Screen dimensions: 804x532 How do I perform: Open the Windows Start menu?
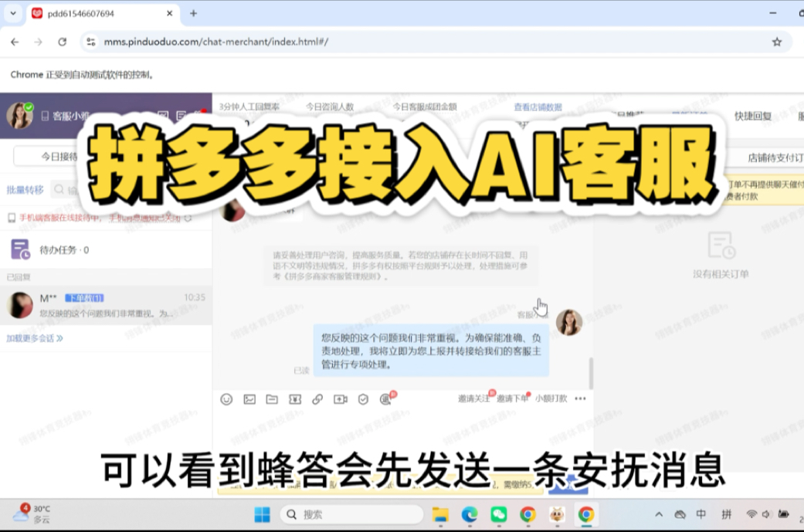[262, 514]
